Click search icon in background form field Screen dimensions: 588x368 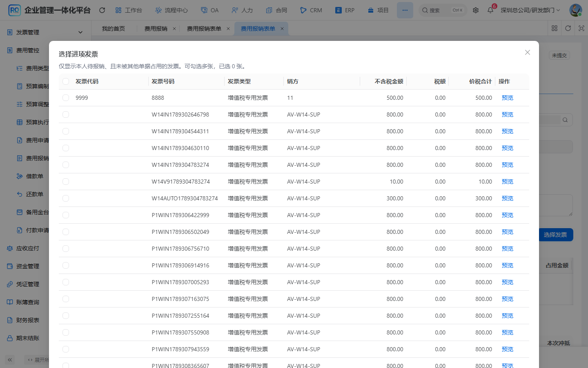565,120
